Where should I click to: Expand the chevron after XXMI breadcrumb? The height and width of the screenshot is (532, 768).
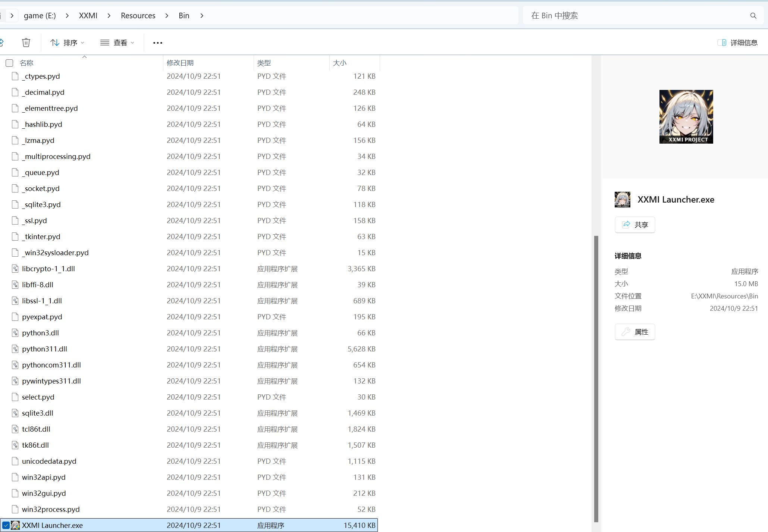tap(109, 16)
